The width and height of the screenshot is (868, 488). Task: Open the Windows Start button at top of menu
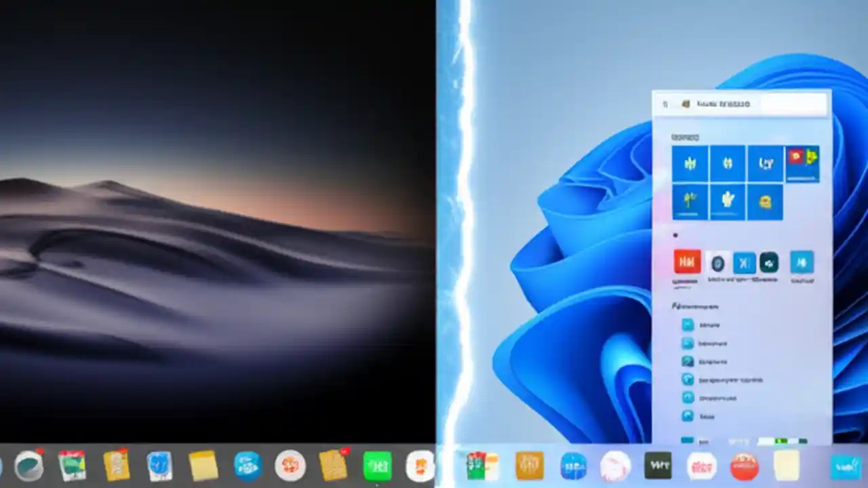pyautogui.click(x=685, y=103)
